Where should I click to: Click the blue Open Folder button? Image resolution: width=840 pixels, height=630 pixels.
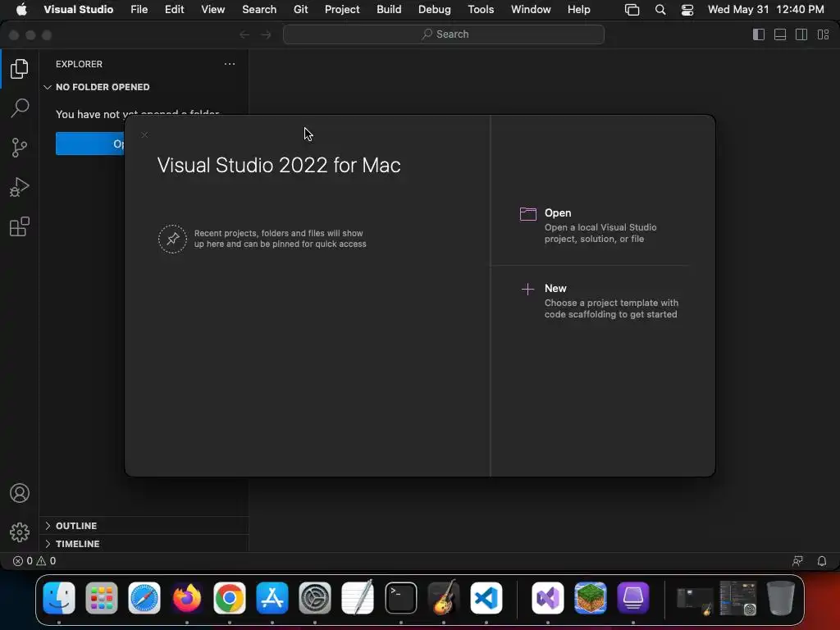pyautogui.click(x=89, y=144)
